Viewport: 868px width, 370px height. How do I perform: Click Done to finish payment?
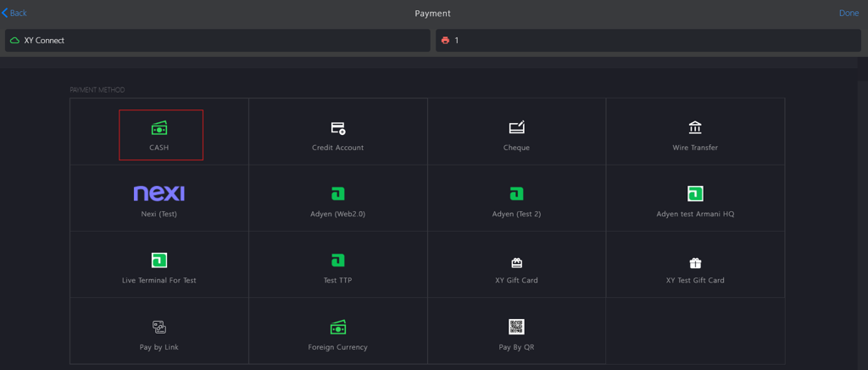[849, 14]
